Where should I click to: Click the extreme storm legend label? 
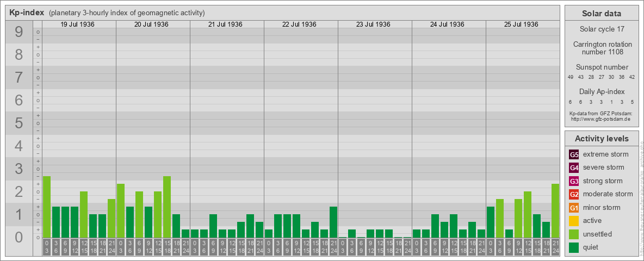pos(606,155)
